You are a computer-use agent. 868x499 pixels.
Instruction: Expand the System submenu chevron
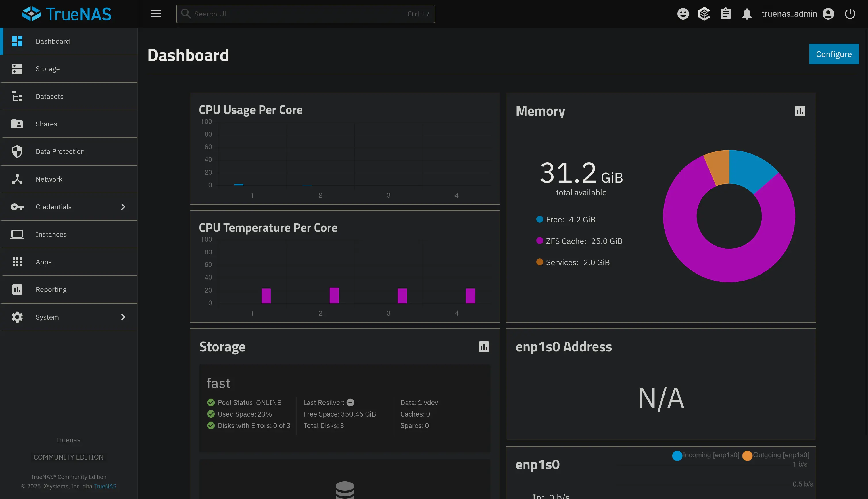pos(123,317)
